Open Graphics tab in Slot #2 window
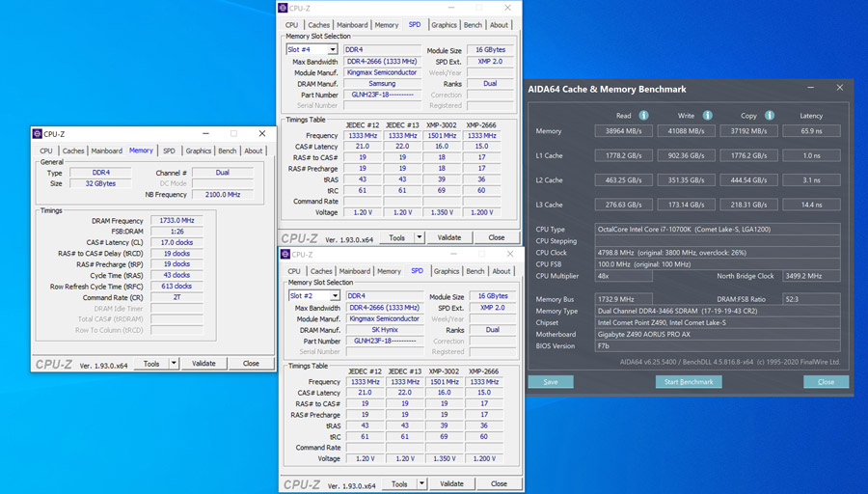 coord(447,271)
